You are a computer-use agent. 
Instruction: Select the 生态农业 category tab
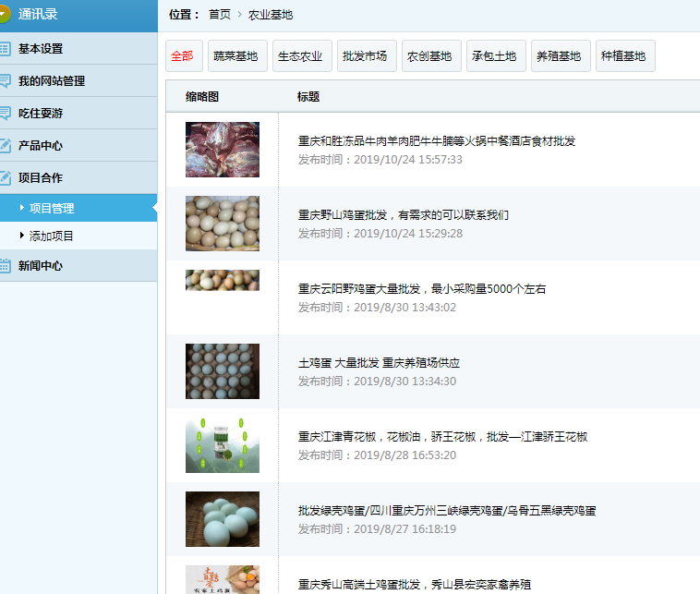[300, 56]
